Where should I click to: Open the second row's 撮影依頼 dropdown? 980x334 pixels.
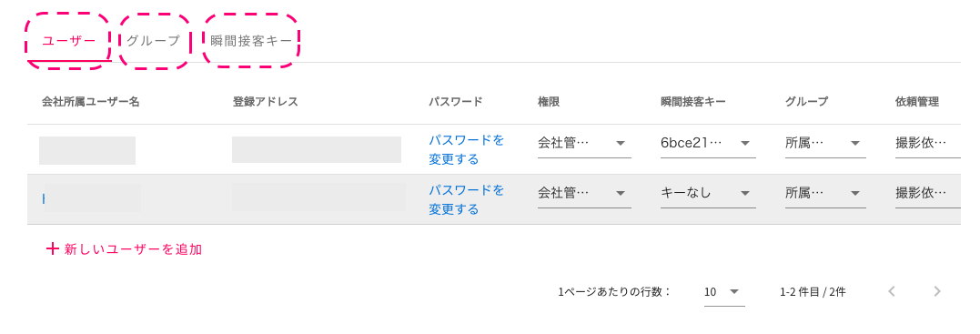coord(927,193)
